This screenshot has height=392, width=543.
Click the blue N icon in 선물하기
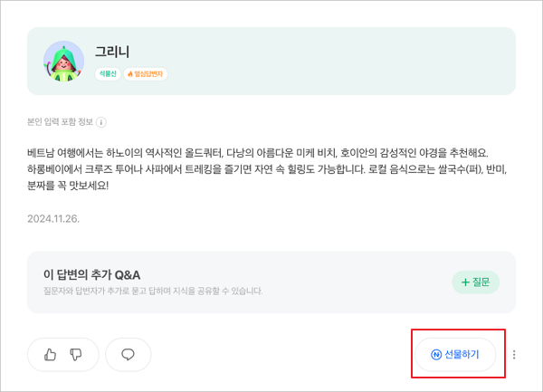tap(436, 355)
